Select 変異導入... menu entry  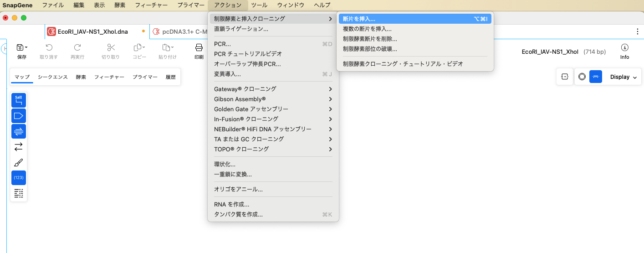pyautogui.click(x=273, y=74)
